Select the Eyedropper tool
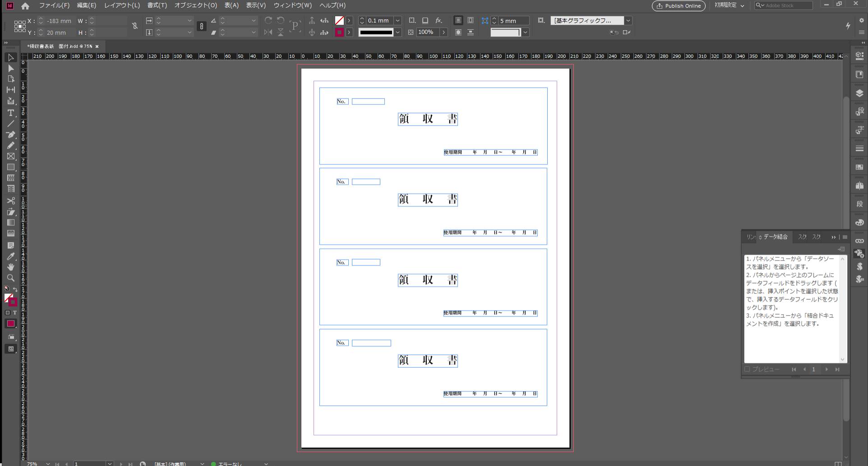Image resolution: width=868 pixels, height=466 pixels. point(11,256)
